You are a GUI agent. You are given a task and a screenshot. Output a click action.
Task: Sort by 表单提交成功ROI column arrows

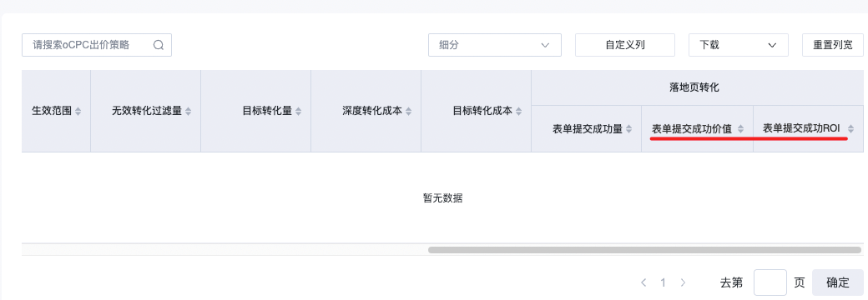[850, 129]
